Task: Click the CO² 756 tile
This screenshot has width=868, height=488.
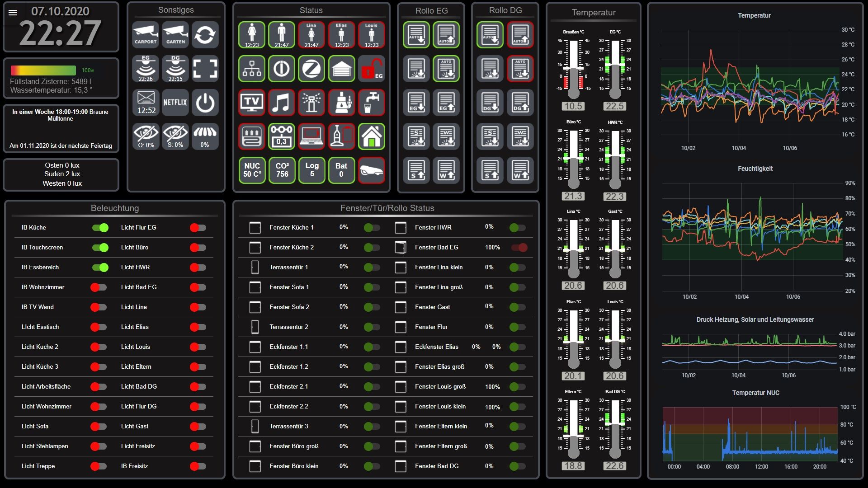Action: click(282, 170)
